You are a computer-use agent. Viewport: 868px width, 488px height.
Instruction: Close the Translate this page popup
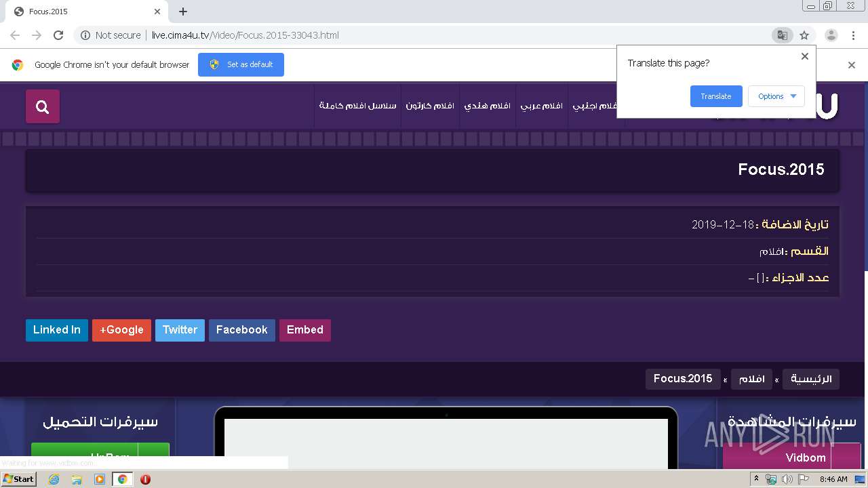pyautogui.click(x=805, y=56)
